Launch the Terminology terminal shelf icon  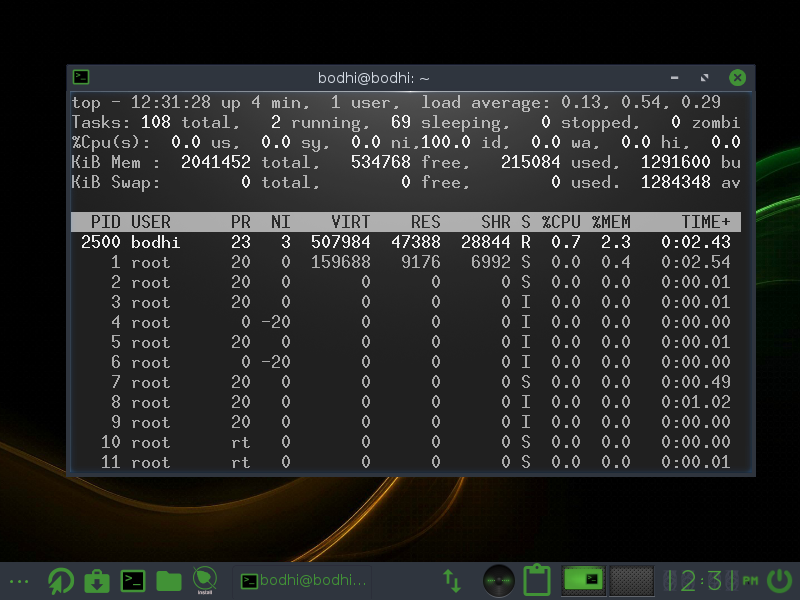pyautogui.click(x=133, y=581)
